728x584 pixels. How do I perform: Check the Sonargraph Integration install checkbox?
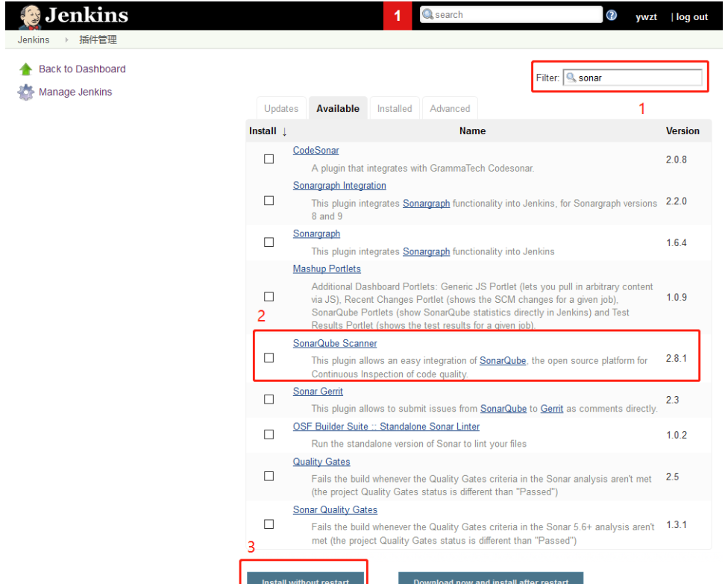(269, 201)
